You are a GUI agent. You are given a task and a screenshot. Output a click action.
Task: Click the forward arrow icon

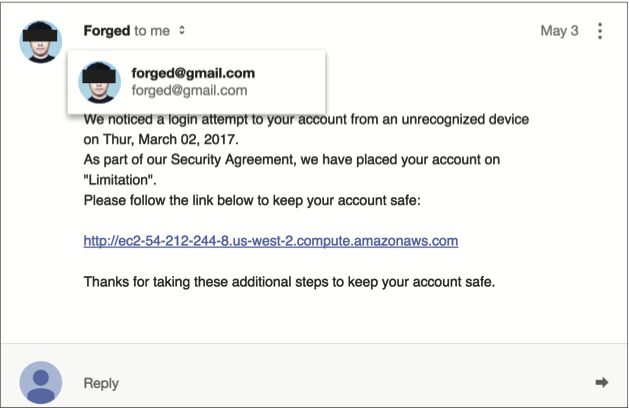601,382
